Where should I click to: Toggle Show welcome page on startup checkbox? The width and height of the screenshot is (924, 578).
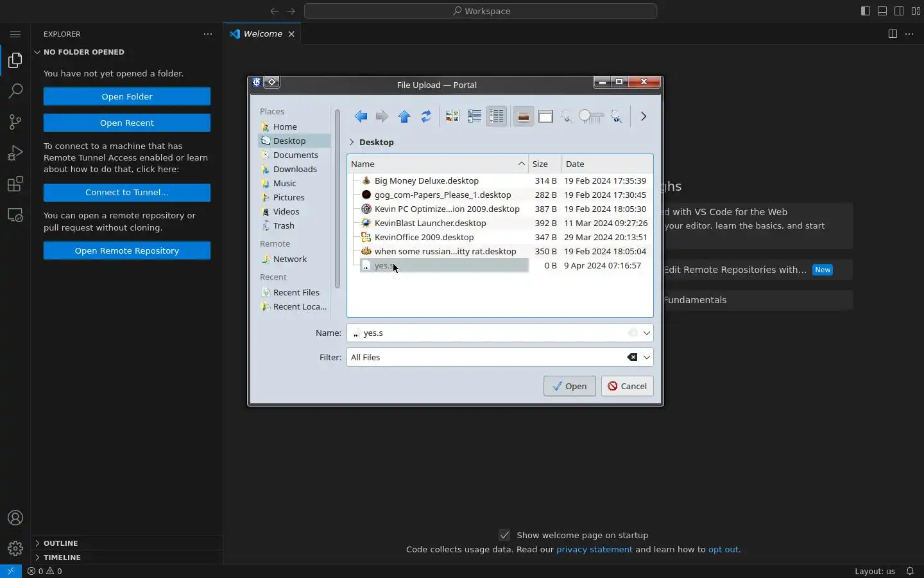(504, 535)
